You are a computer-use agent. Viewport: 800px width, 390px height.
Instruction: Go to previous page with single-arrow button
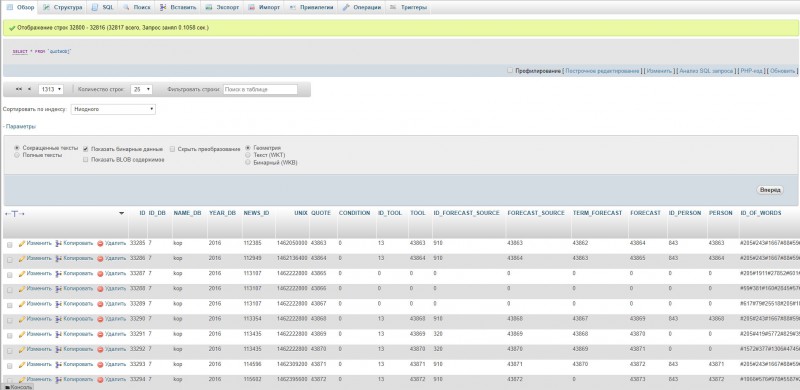(x=30, y=89)
